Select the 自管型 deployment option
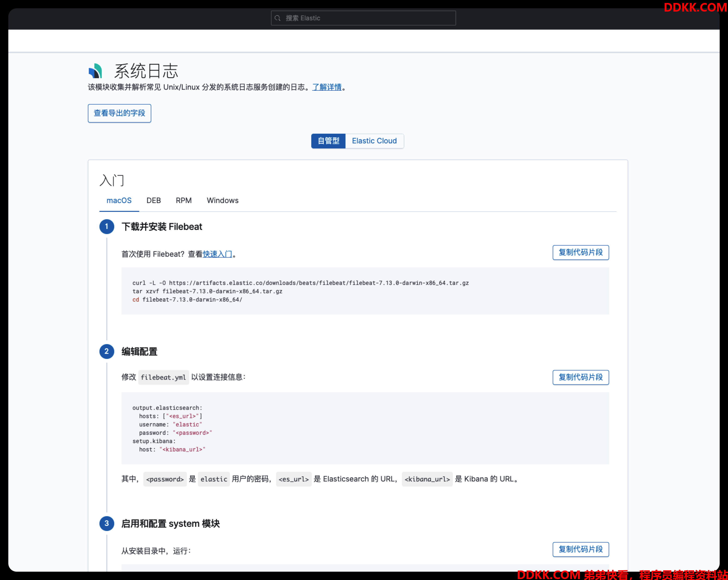Screen dimensions: 728x580 point(328,141)
